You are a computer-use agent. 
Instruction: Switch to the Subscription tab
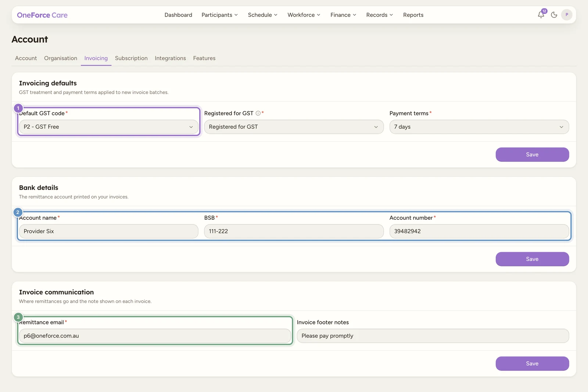pyautogui.click(x=131, y=58)
